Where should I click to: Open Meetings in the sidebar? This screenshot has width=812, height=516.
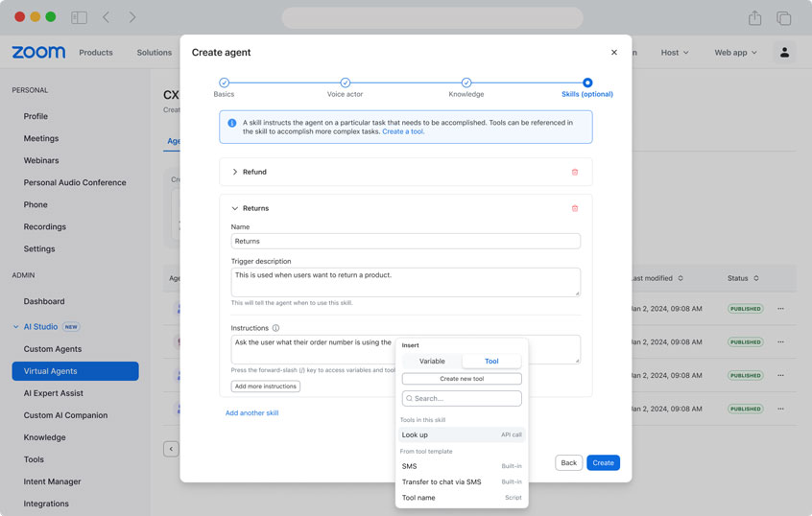(41, 139)
